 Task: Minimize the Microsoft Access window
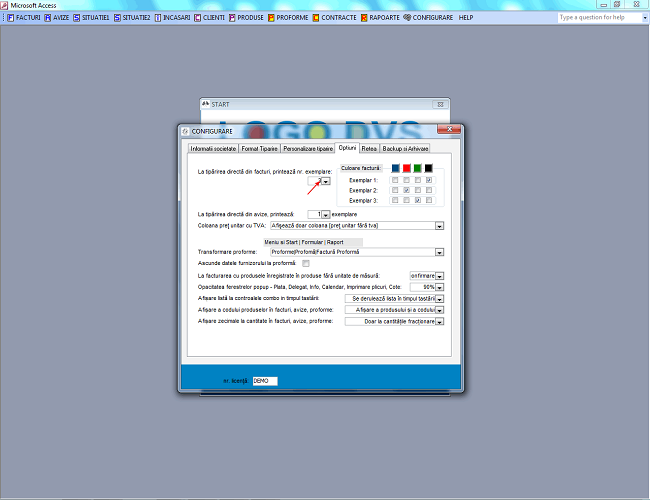point(603,5)
